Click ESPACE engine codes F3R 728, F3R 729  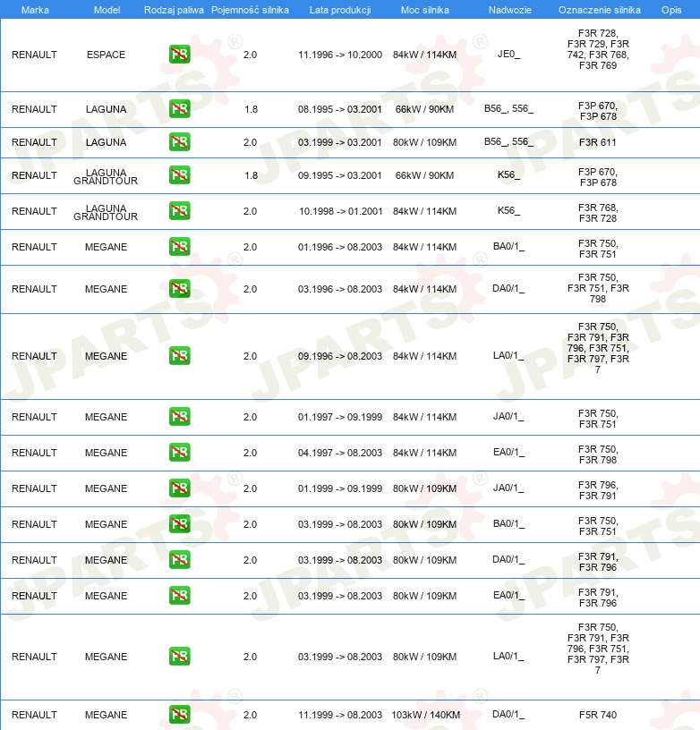pyautogui.click(x=598, y=49)
